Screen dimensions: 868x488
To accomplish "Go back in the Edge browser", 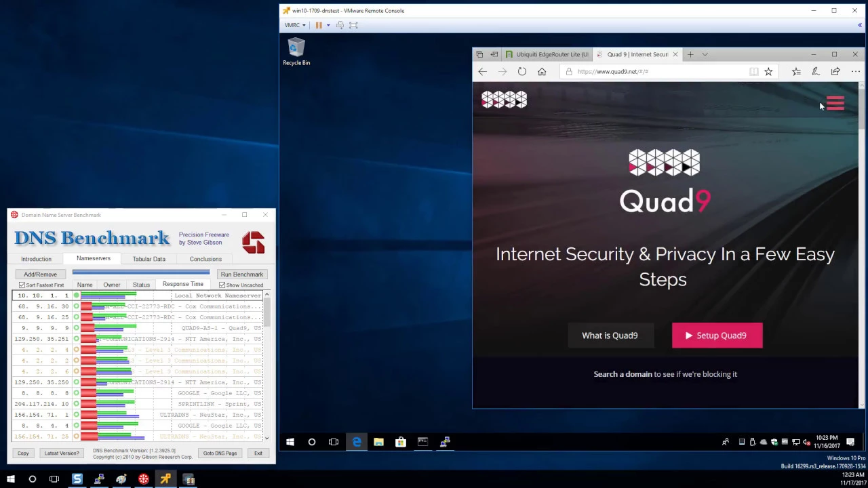I will (482, 72).
